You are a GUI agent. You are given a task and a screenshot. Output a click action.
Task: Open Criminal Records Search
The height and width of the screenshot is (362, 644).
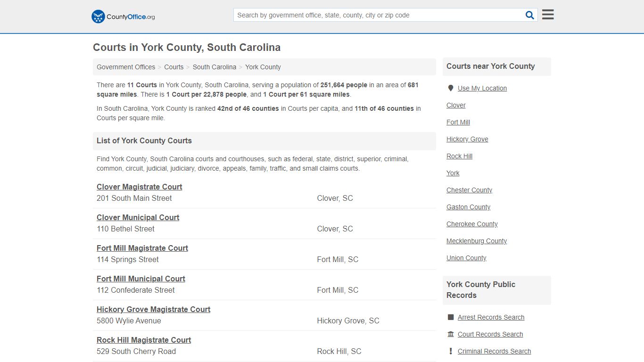[494, 351]
